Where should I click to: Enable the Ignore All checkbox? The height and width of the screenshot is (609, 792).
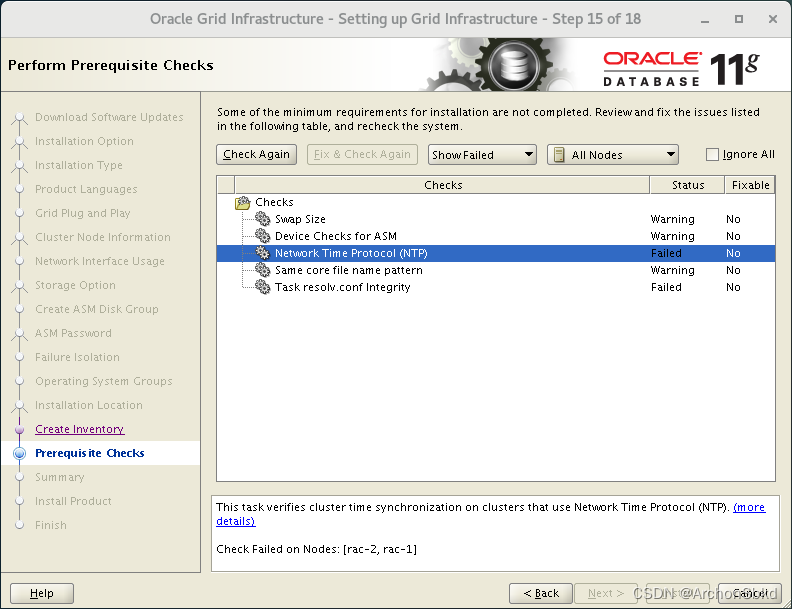click(712, 155)
